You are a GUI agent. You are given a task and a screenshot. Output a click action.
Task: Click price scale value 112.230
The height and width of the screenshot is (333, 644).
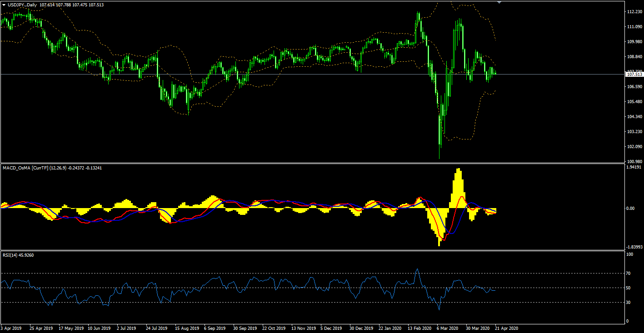click(x=634, y=12)
